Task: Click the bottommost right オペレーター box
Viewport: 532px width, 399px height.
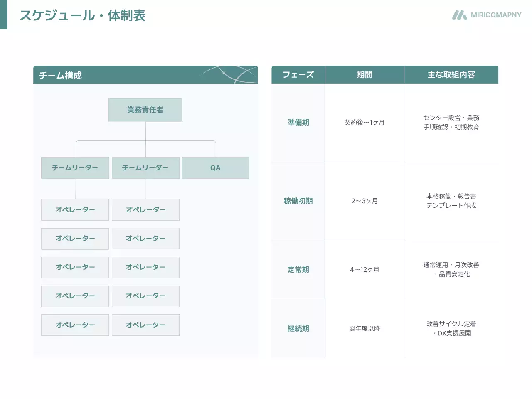Action: coord(145,325)
